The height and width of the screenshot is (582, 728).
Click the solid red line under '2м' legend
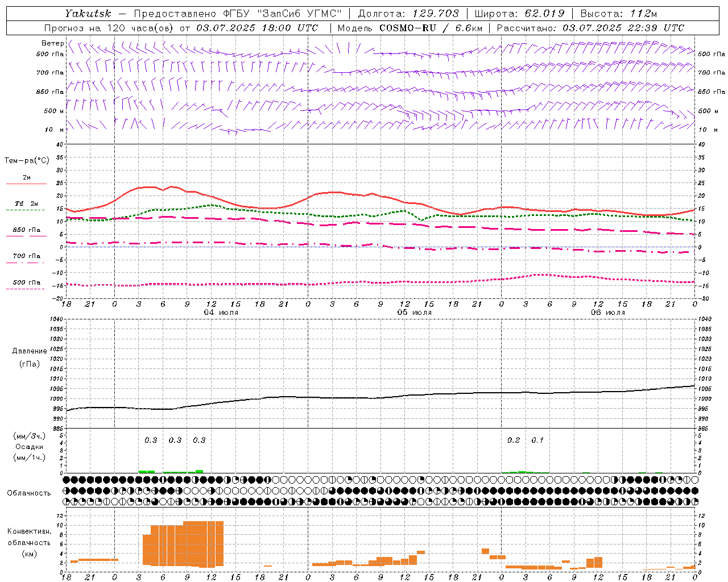26,184
